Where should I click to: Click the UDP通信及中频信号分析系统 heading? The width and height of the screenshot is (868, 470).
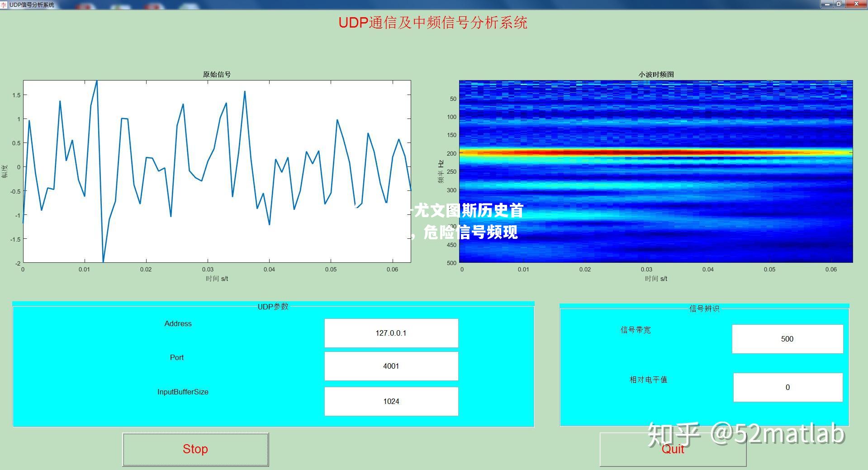coord(433,23)
